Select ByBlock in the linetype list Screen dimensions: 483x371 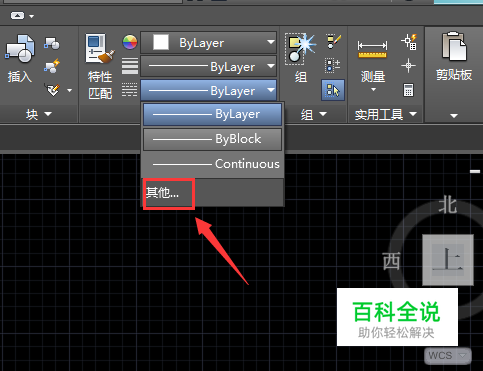(213, 139)
